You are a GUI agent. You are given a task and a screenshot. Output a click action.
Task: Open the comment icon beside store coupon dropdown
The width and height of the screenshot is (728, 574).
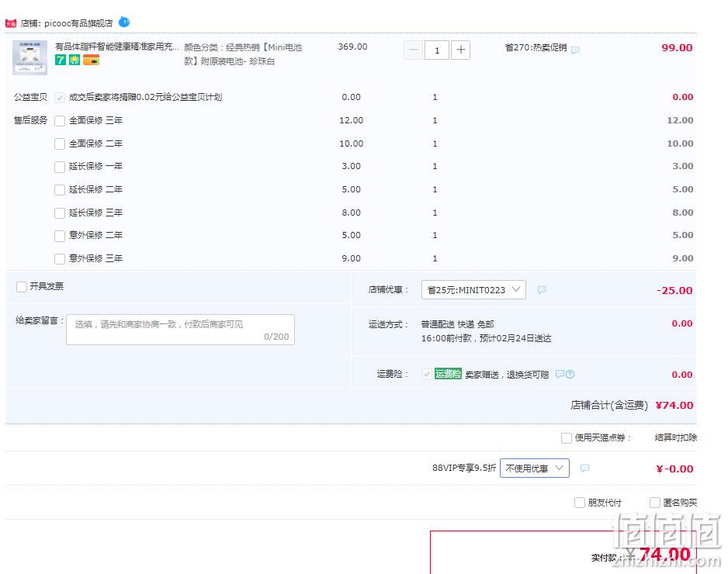[542, 290]
